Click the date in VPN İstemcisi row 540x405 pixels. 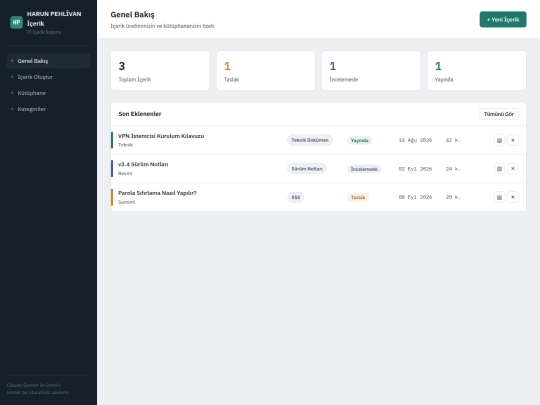click(415, 140)
